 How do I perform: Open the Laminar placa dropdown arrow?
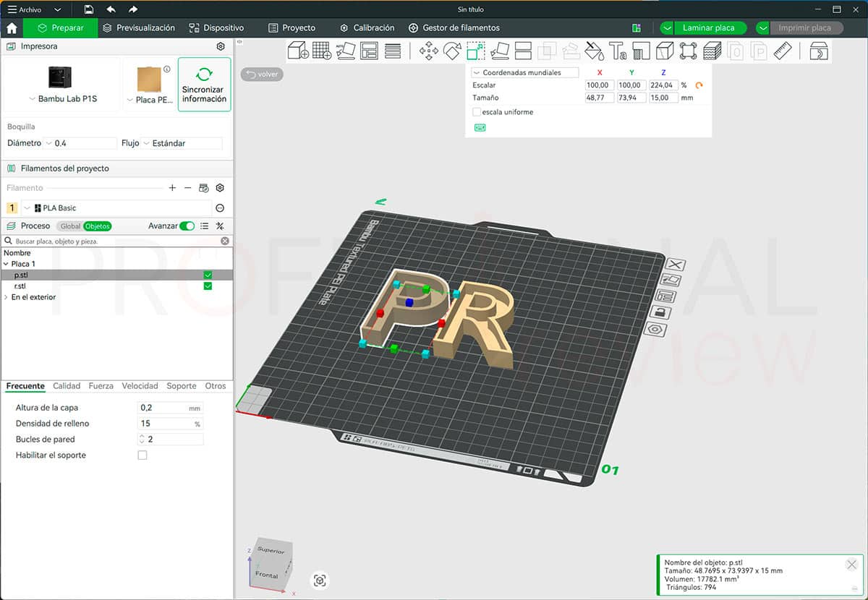point(667,28)
